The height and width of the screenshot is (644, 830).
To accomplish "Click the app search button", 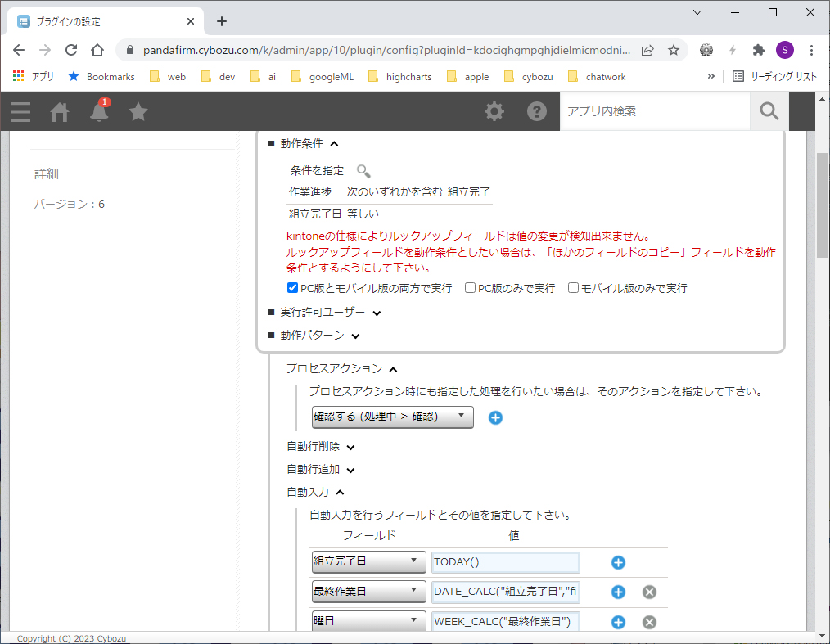I will [769, 111].
